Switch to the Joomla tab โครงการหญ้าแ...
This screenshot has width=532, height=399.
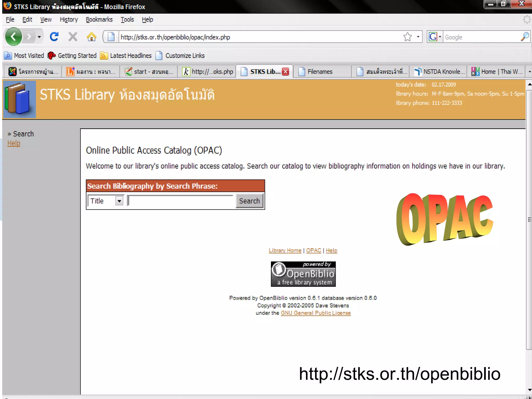click(33, 71)
